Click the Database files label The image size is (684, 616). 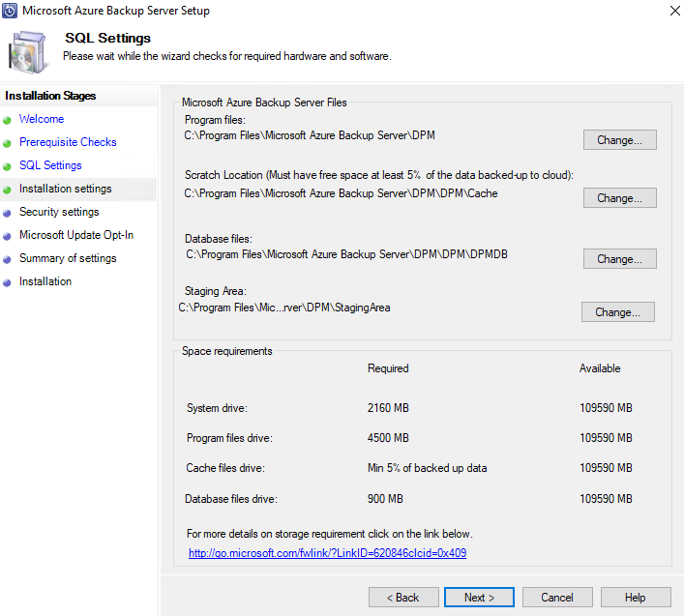point(219,239)
